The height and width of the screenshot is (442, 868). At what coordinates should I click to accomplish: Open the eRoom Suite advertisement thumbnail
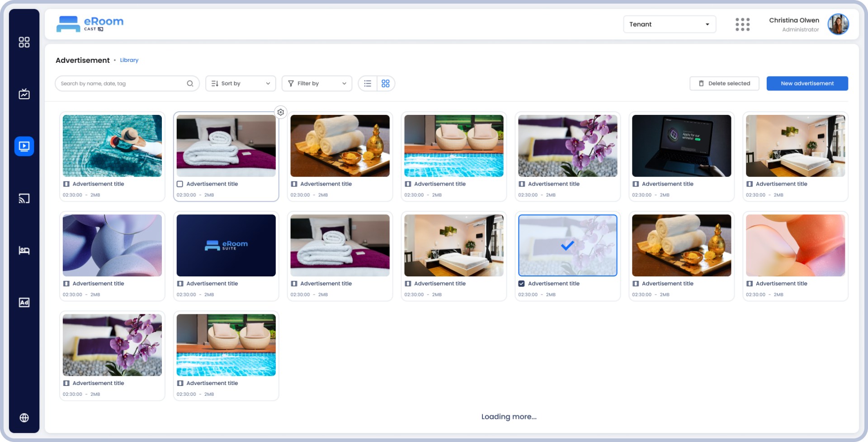(x=226, y=245)
